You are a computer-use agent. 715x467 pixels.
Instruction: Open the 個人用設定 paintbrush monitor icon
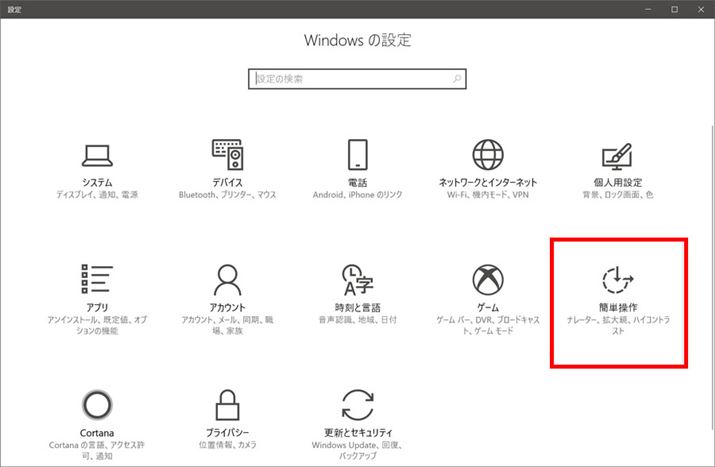pos(617,156)
